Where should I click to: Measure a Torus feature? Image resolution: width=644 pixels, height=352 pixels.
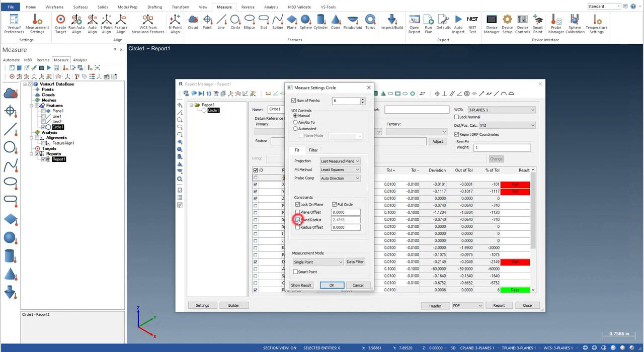coord(370,22)
